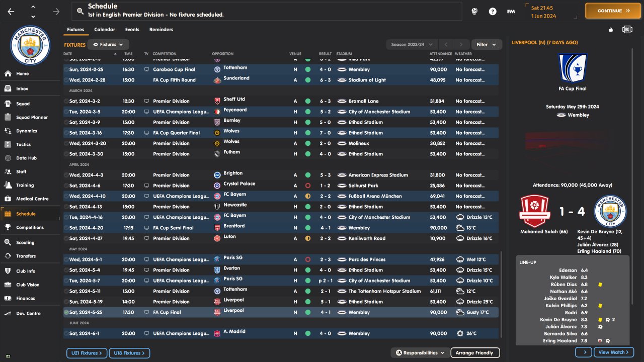Click the Scouting magnifier icon
This screenshot has width=644, height=362.
point(8,242)
